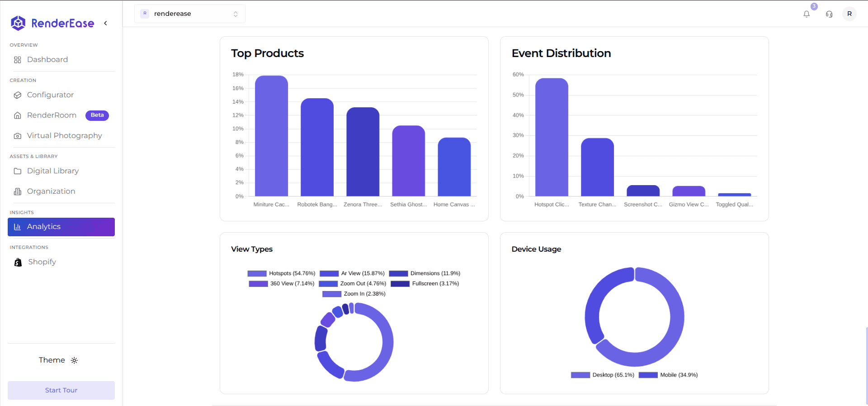Toggle Ar View (15.87%) legend entry
This screenshot has width=868, height=406.
pyautogui.click(x=352, y=273)
